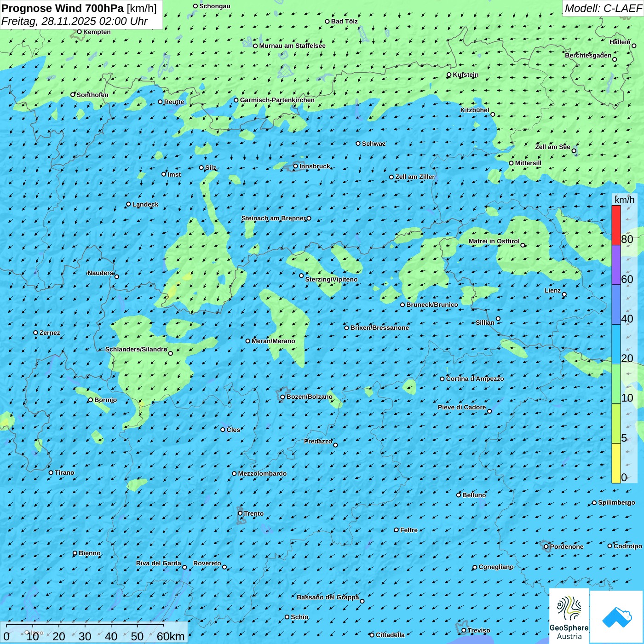Screen dimensions: 644x644
Task: Select the Nauders city marker
Action: (x=117, y=276)
